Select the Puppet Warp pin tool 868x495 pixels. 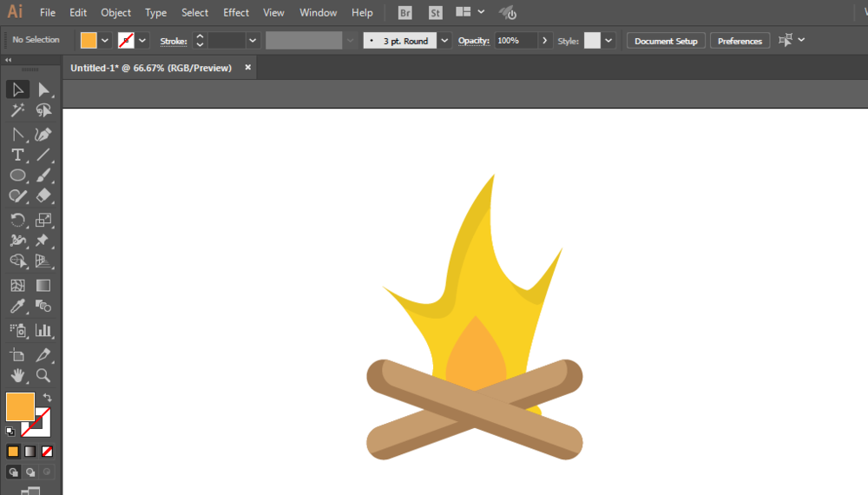pos(43,241)
